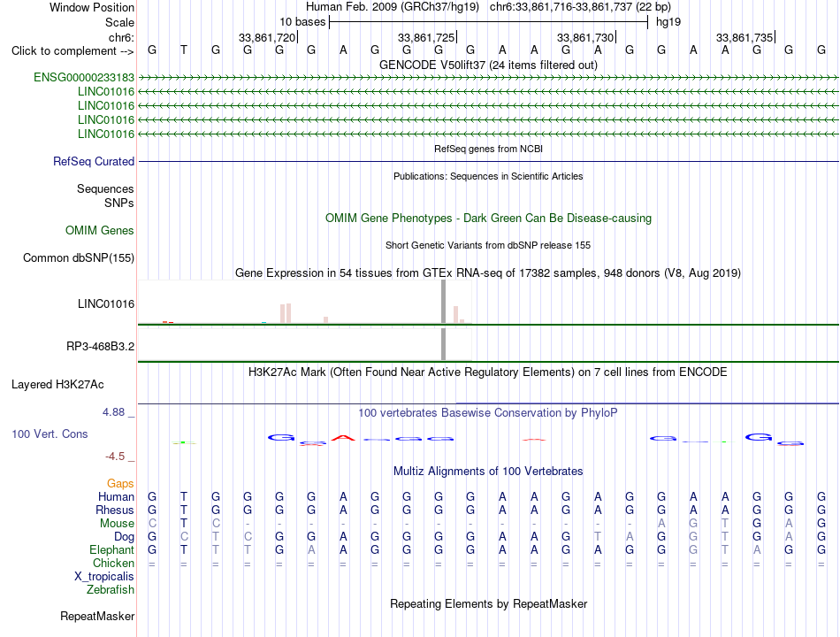Open Repeating Elements by RepeatMasker title

488,604
